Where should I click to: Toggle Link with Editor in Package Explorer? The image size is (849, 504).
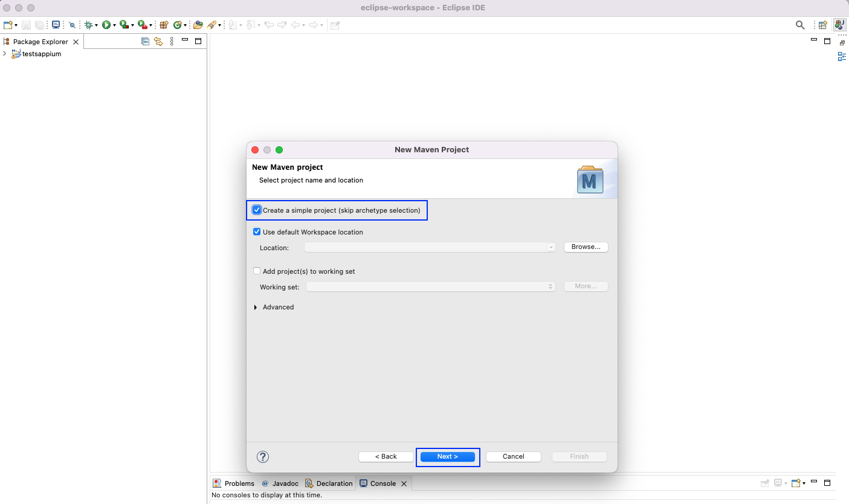(x=158, y=41)
